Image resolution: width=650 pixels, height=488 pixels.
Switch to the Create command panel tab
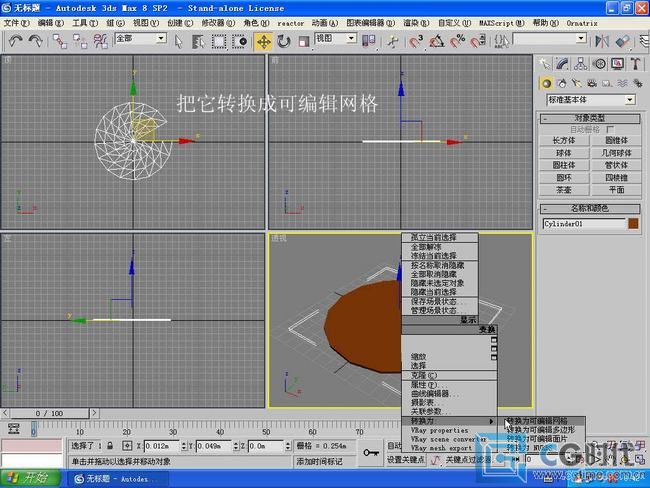[544, 63]
